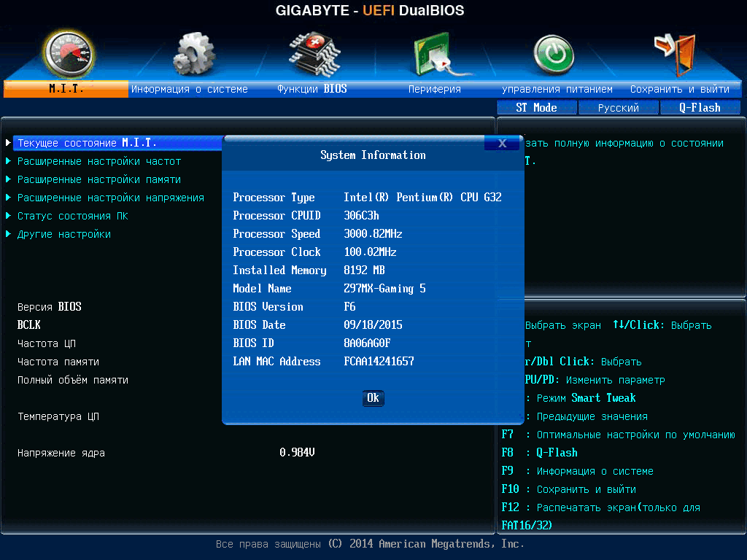Click the System Information dialog title

[x=373, y=155]
